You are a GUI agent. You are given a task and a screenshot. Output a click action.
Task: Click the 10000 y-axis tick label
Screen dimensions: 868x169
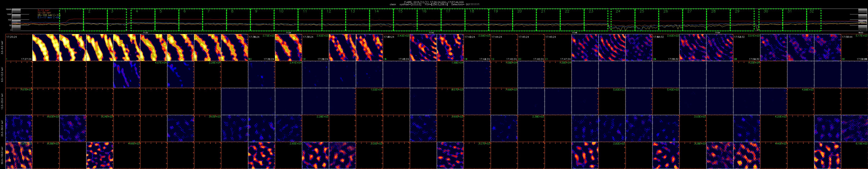pyautogui.click(x=8, y=10)
